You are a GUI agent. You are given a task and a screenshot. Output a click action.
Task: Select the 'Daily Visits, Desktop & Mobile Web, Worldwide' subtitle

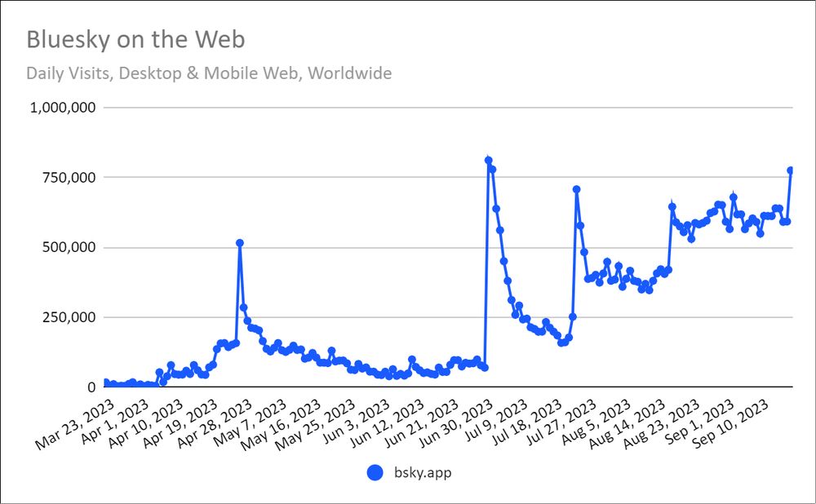point(209,73)
